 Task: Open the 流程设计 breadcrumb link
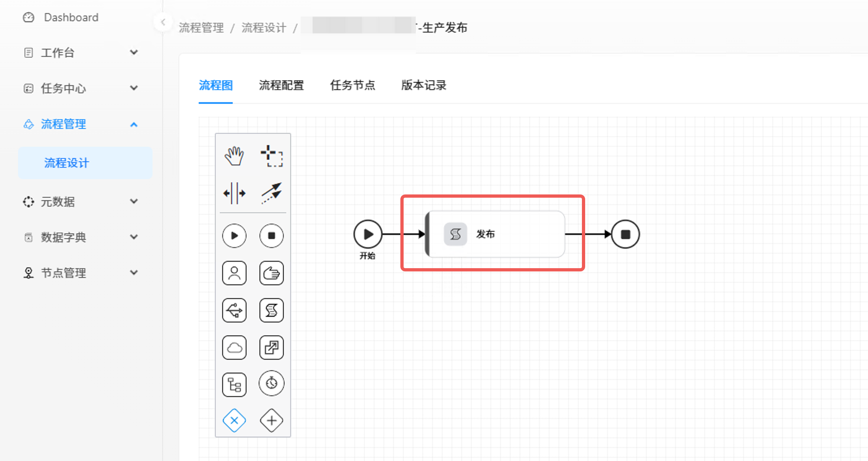[264, 28]
